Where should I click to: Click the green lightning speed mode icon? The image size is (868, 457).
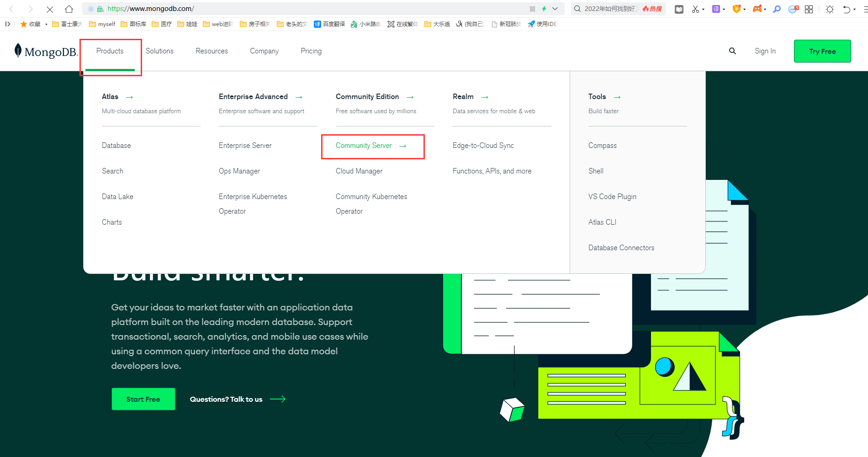click(544, 9)
